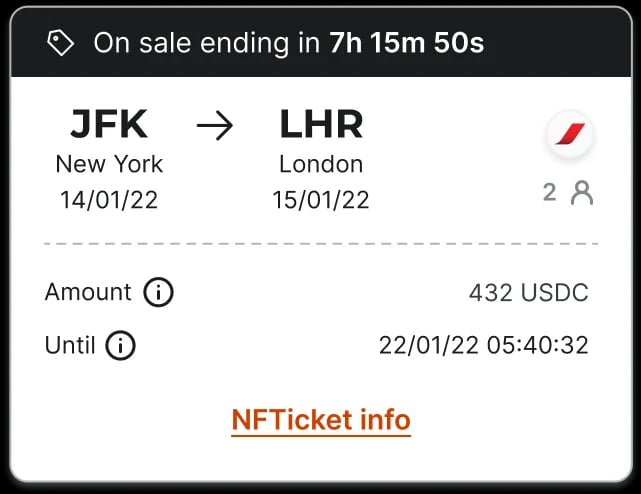
Task: Click the New York city label
Action: (x=109, y=164)
